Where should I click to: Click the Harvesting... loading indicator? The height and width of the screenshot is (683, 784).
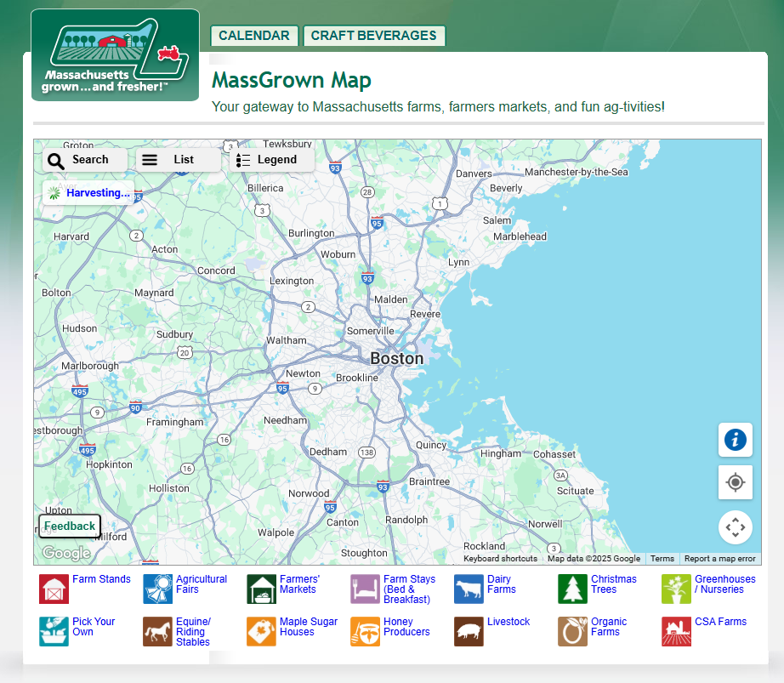[x=88, y=193]
